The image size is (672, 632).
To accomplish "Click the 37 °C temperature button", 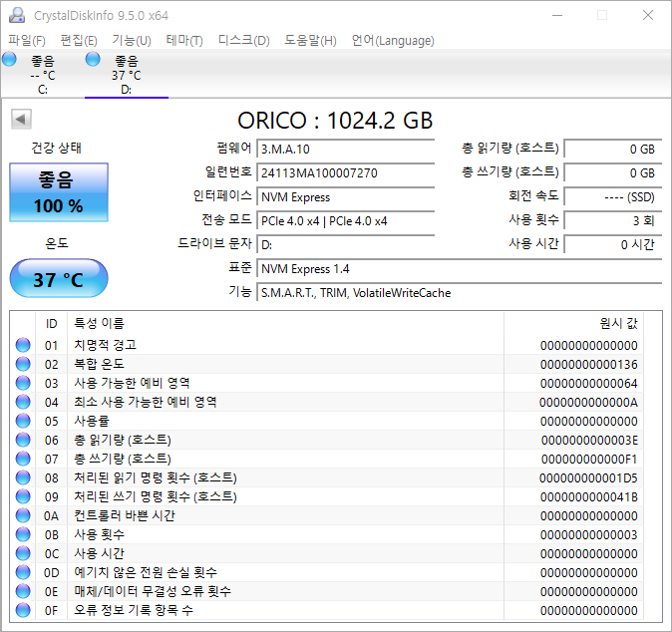I will [x=59, y=278].
